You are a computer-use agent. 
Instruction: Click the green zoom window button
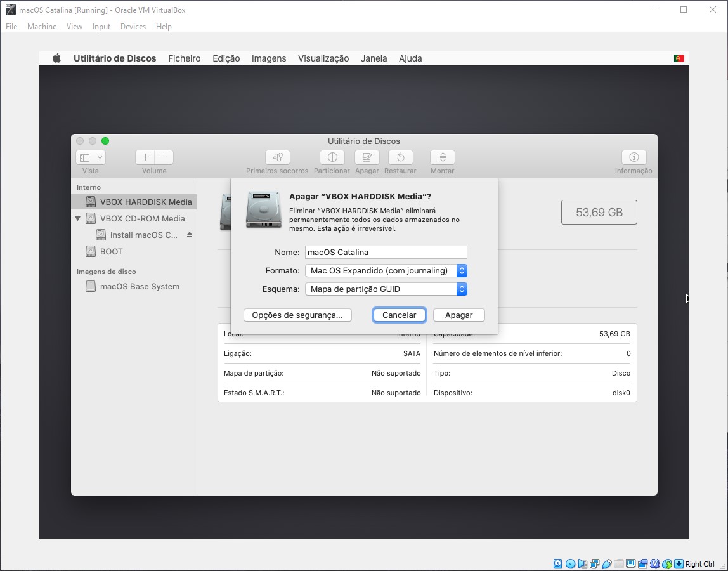pos(105,141)
